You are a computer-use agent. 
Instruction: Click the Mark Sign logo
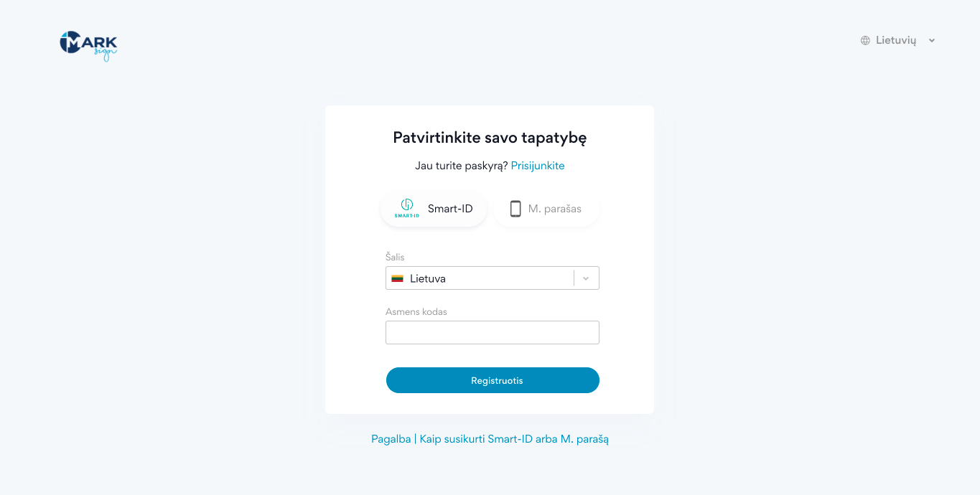coord(88,45)
